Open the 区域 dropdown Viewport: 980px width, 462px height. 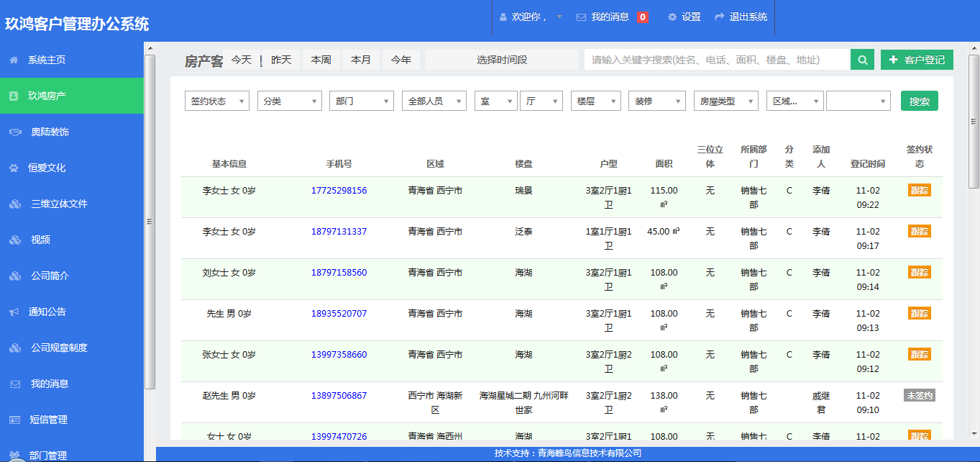[x=795, y=101]
